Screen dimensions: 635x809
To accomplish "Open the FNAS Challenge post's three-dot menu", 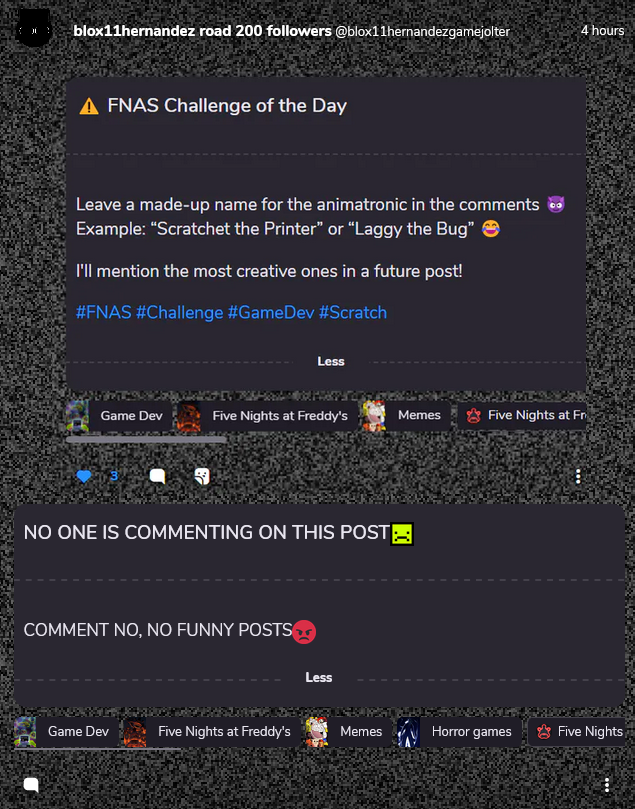I will coord(578,476).
